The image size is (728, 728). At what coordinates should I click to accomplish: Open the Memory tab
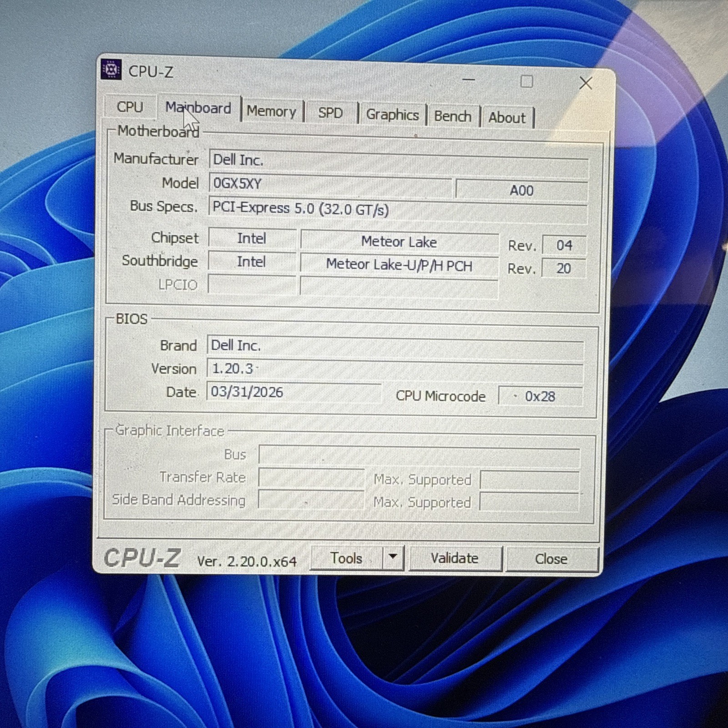[x=272, y=111]
